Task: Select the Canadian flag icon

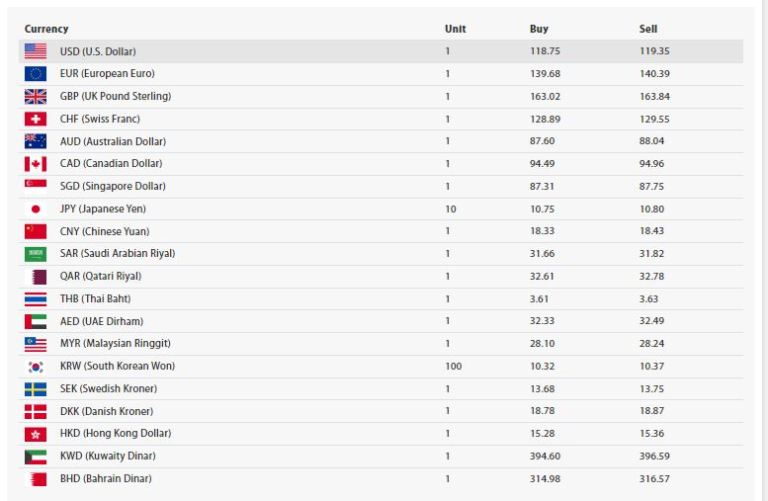Action: click(35, 164)
